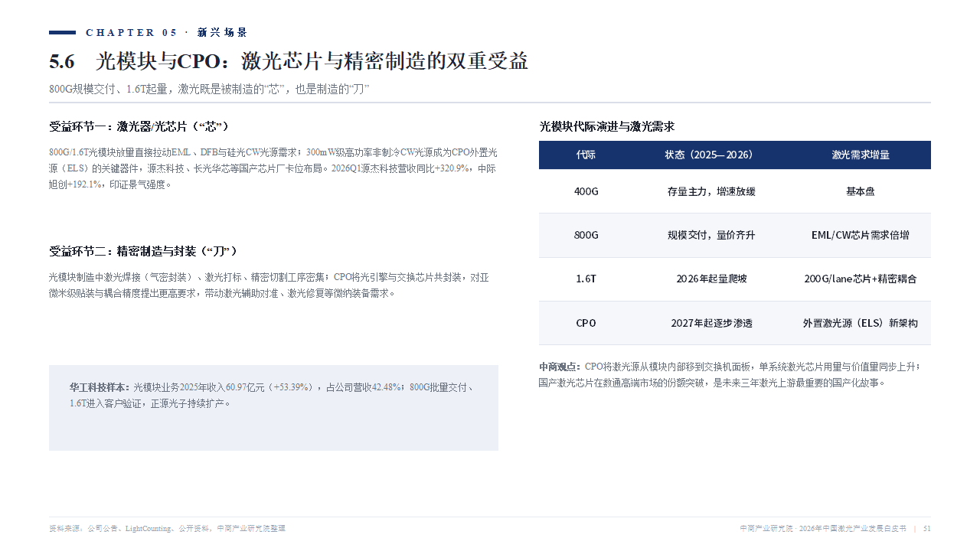Select the CPO table cell
Viewport: 980px width, 551px height.
coord(586,323)
